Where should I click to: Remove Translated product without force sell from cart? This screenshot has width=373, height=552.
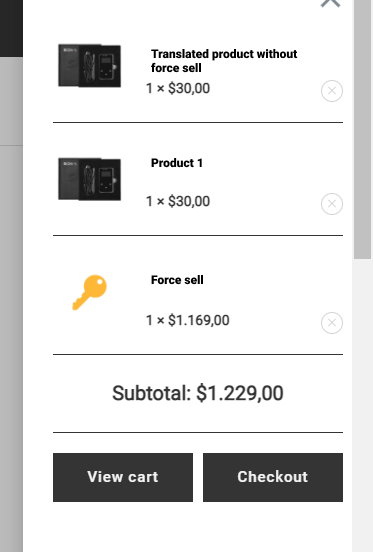click(331, 91)
